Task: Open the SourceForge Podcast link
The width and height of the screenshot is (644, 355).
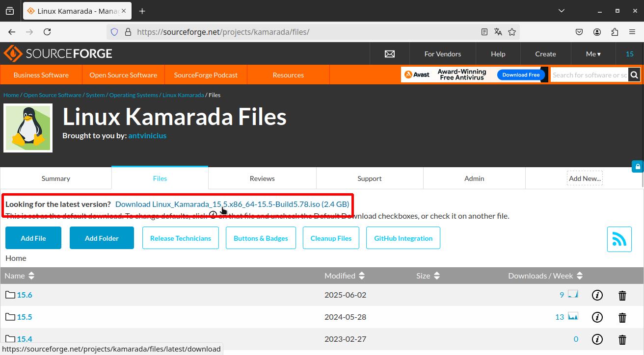Action: pyautogui.click(x=206, y=75)
